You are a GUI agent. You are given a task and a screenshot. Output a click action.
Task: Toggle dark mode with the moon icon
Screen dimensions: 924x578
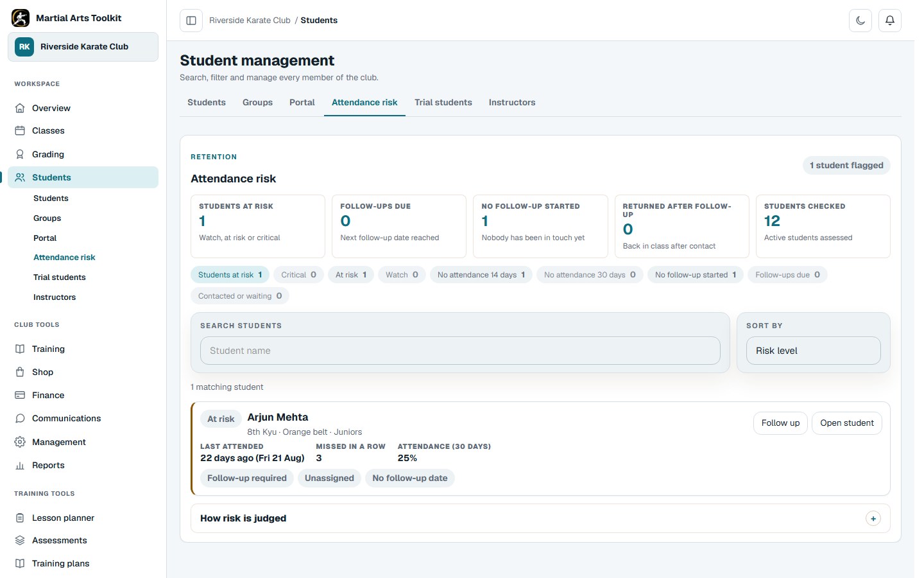pyautogui.click(x=860, y=21)
